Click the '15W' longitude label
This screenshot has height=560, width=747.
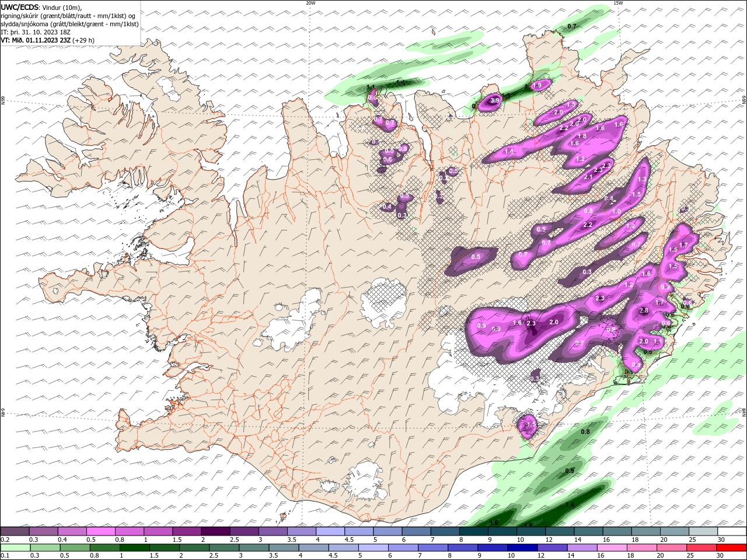click(x=618, y=3)
